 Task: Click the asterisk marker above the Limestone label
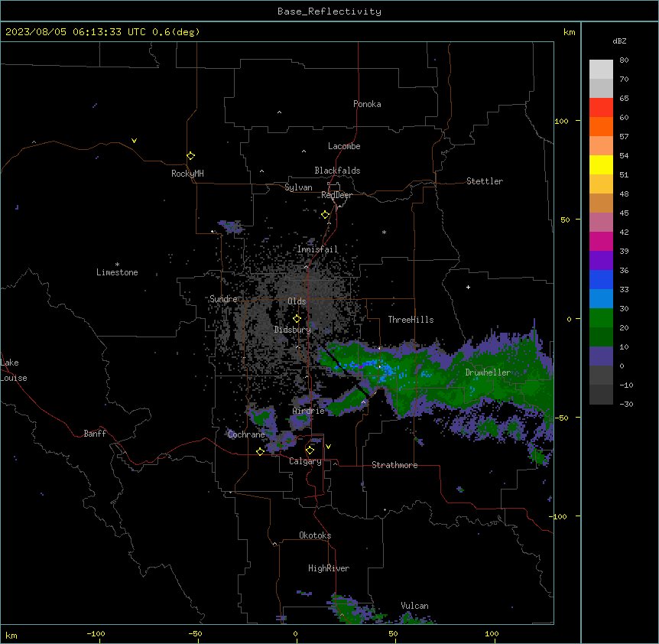coord(117,264)
